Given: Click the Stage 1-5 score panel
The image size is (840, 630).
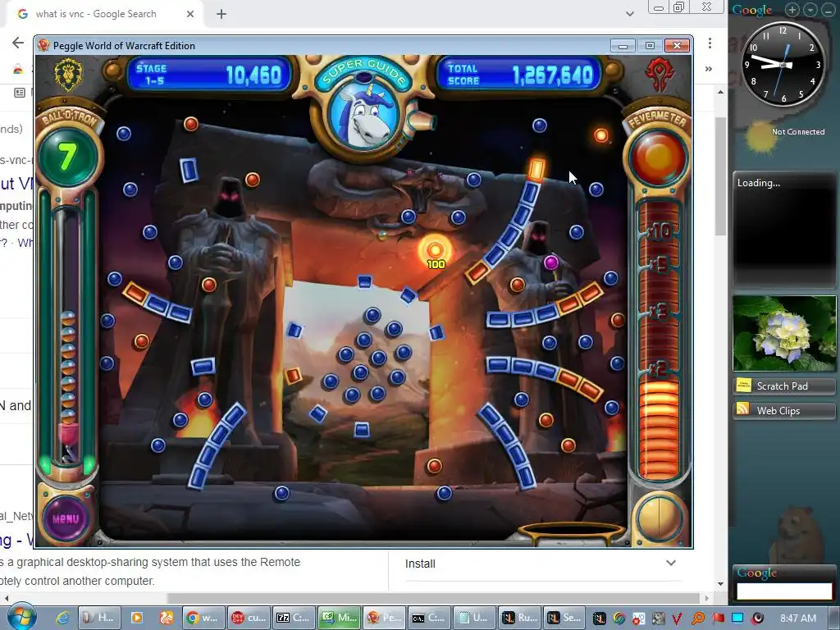Looking at the screenshot, I should [x=209, y=74].
